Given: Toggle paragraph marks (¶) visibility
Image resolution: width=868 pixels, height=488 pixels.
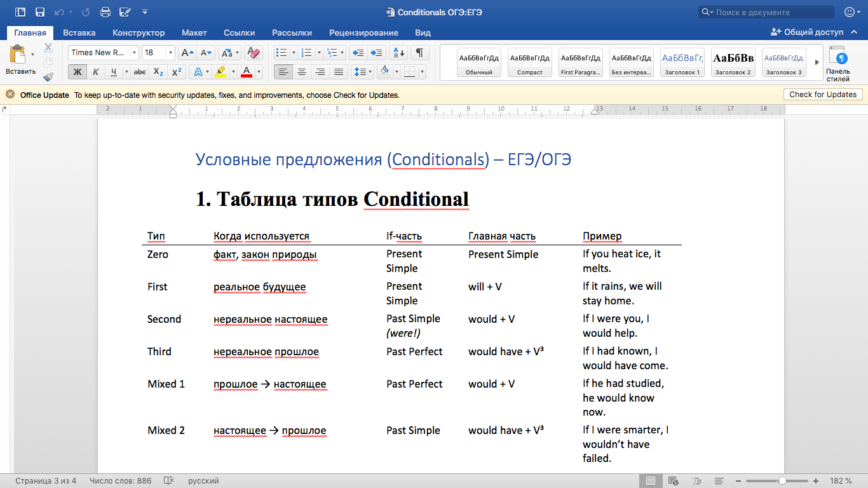Looking at the screenshot, I should (419, 53).
